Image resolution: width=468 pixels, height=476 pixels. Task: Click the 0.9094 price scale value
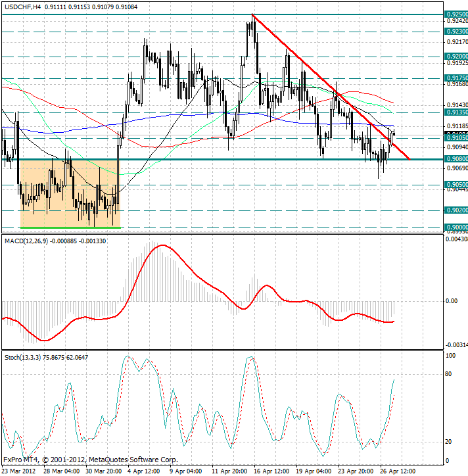point(457,147)
